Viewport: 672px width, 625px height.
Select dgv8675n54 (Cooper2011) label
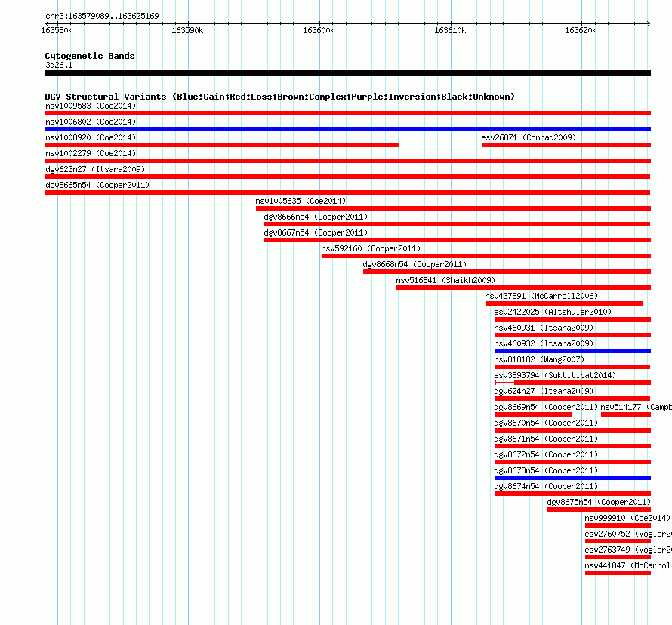599,502
